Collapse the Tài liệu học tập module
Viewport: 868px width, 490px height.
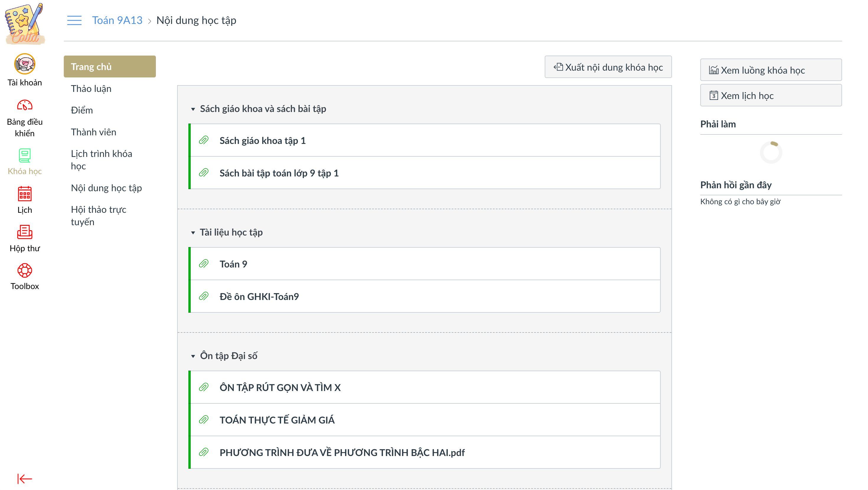click(x=193, y=232)
